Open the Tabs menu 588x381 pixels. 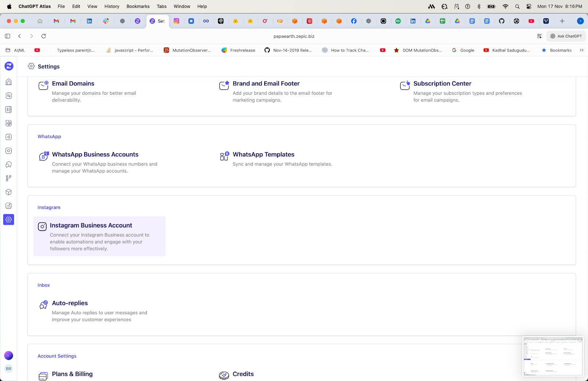click(162, 6)
